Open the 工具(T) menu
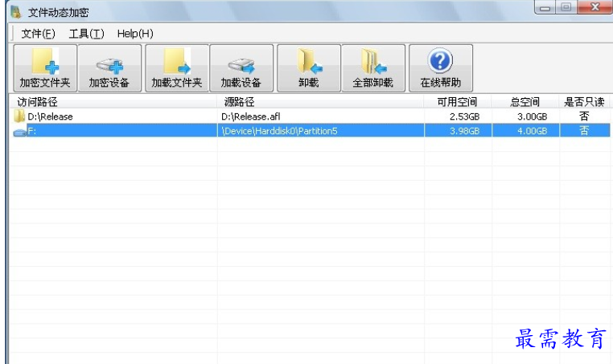This screenshot has width=613, height=364. click(x=86, y=34)
